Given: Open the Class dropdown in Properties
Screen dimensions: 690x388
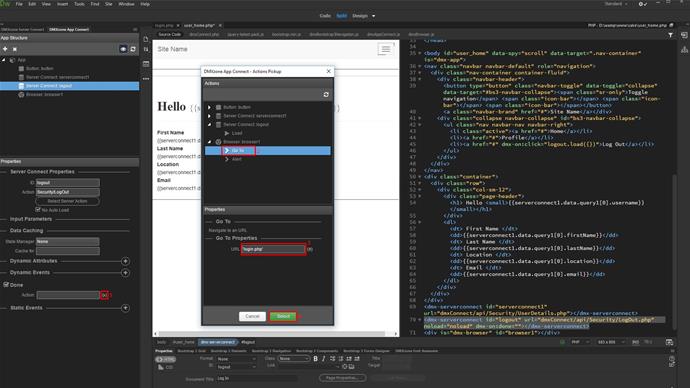Looking at the screenshot, I should [x=294, y=359].
